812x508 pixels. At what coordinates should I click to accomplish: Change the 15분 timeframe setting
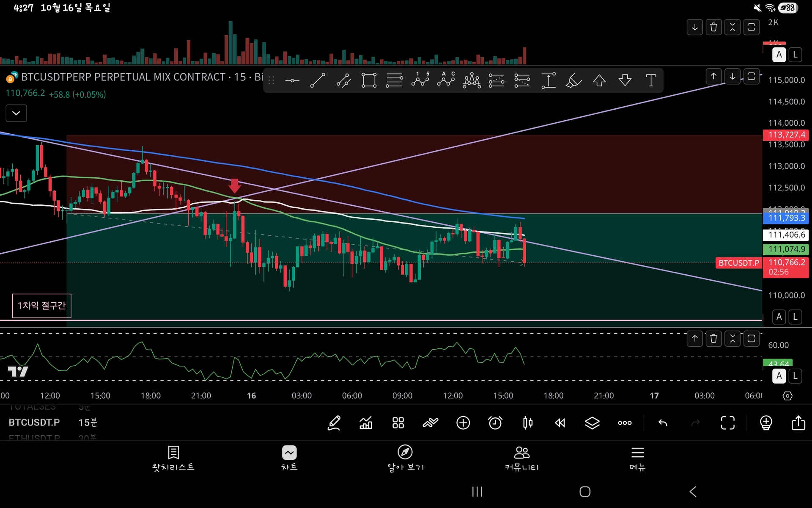(88, 422)
